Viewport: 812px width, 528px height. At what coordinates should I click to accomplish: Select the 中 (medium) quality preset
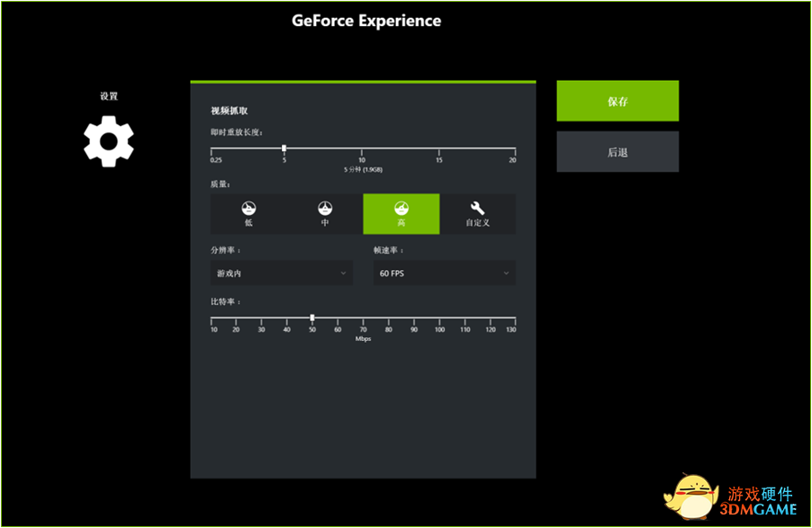pyautogui.click(x=325, y=214)
